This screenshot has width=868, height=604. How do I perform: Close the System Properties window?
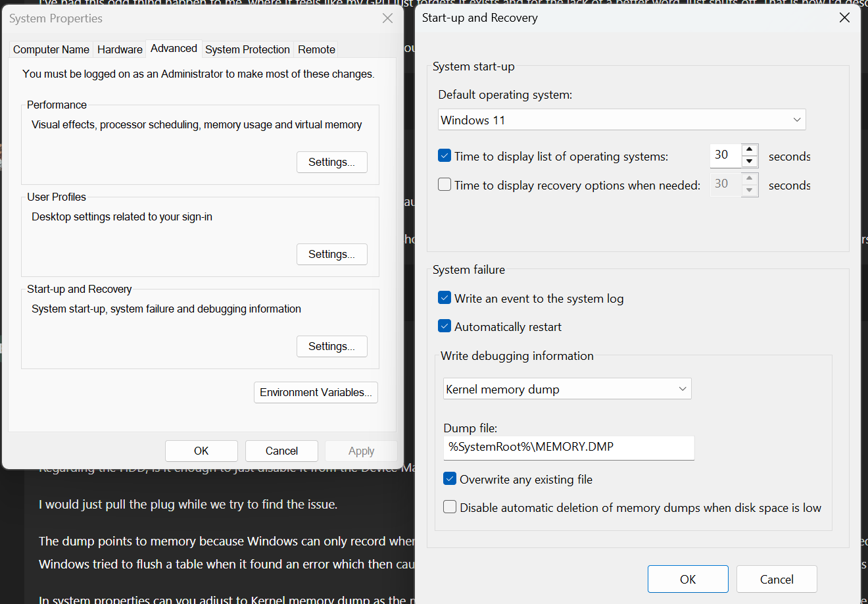click(387, 18)
